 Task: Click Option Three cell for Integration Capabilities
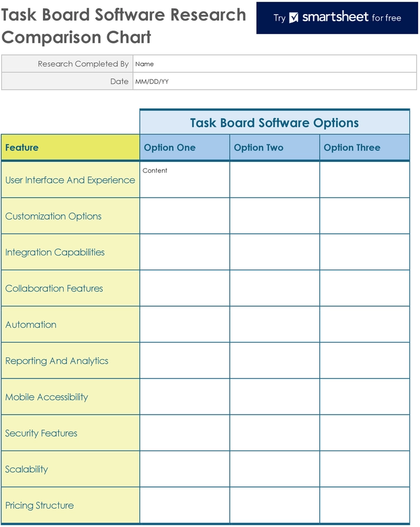tap(365, 252)
